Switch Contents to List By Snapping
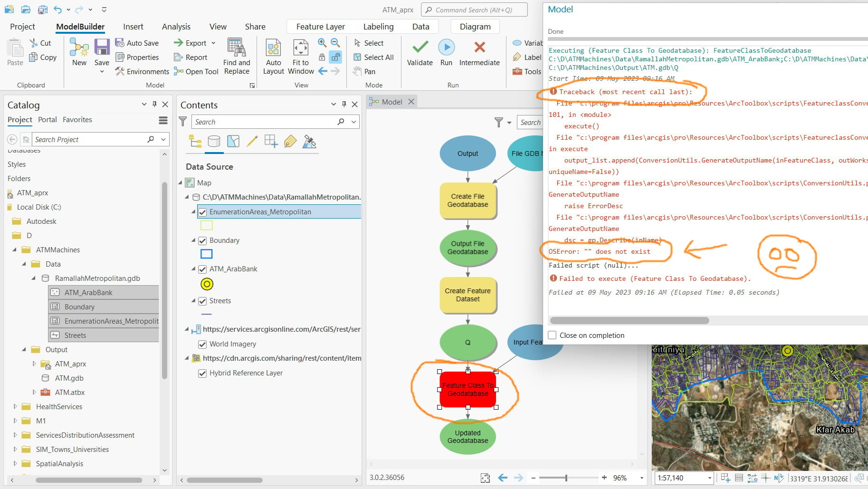 coord(271,141)
